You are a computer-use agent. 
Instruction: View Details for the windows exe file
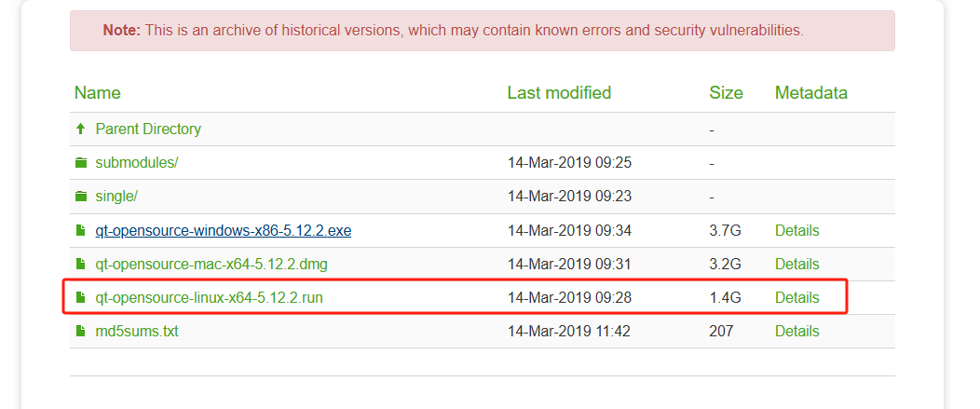click(796, 230)
